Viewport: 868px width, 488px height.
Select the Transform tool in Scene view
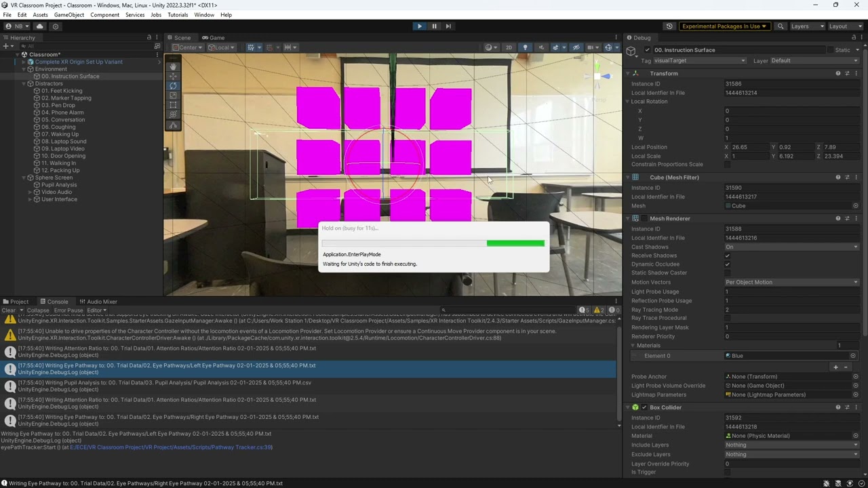coord(173,115)
